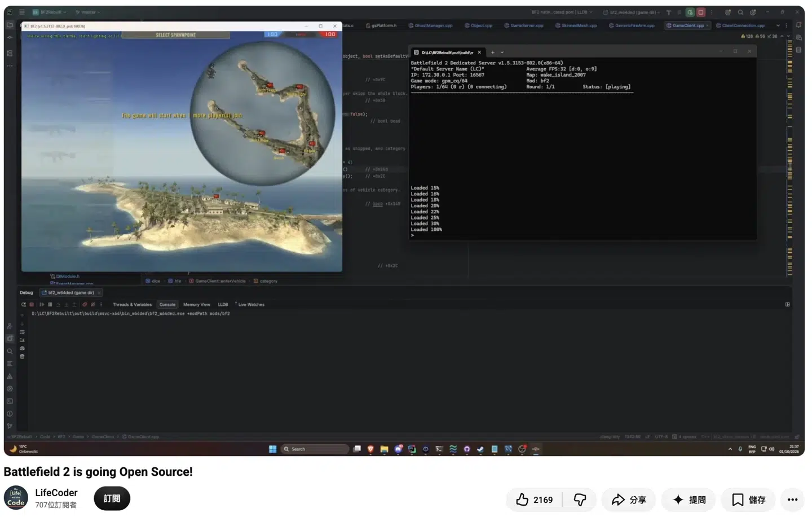812x517 pixels.
Task: Click Resume Program in Debug toolbar
Action: click(41, 305)
